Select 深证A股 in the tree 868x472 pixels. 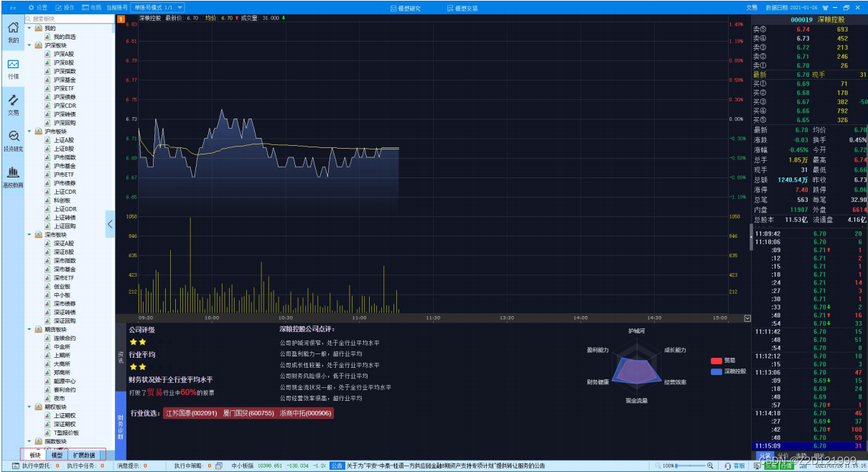[63, 243]
